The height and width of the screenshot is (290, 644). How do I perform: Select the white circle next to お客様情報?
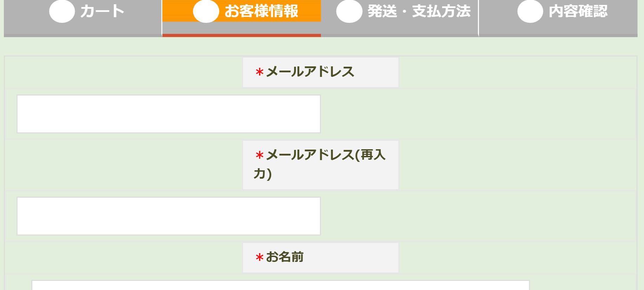pyautogui.click(x=206, y=11)
